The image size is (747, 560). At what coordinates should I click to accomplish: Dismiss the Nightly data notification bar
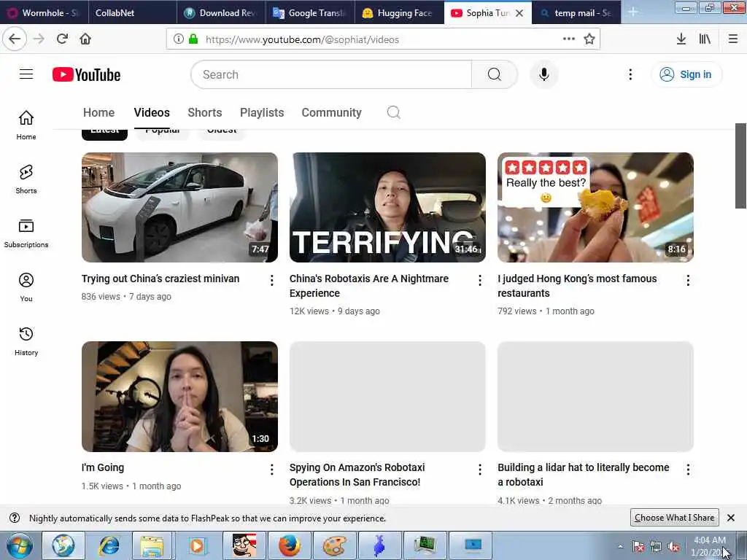[731, 518]
